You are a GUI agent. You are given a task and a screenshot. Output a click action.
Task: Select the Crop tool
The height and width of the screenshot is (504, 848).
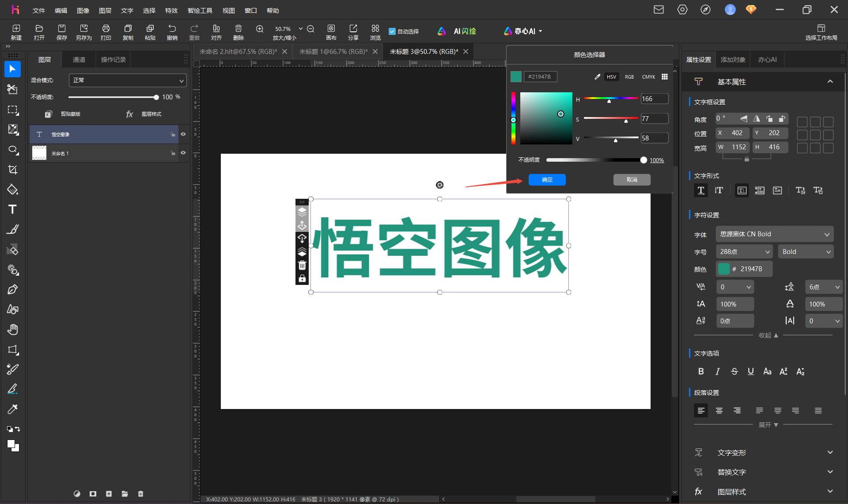[x=12, y=170]
